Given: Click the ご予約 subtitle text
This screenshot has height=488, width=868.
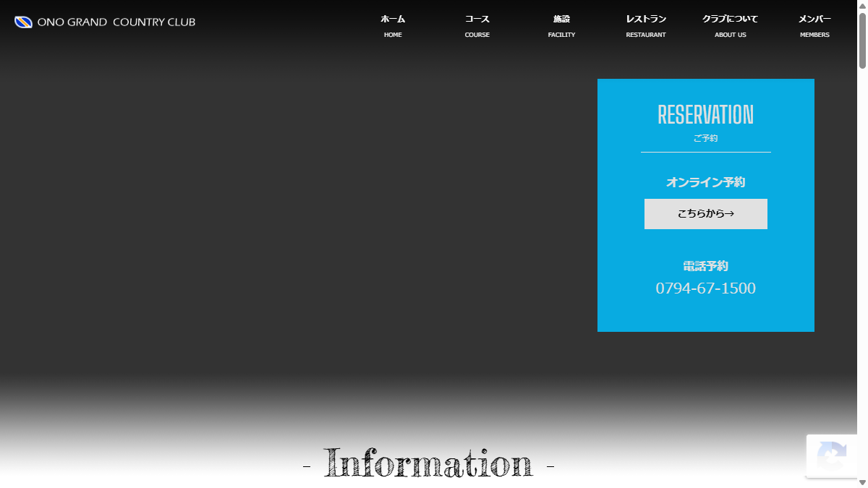Looking at the screenshot, I should (706, 138).
